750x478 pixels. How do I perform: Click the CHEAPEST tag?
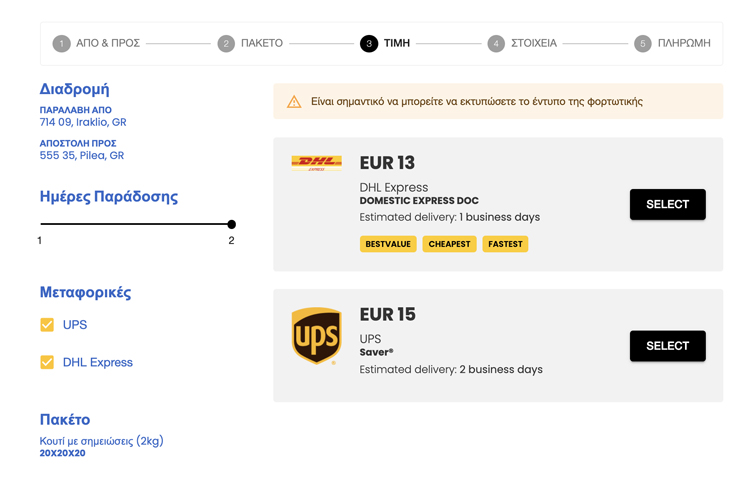tap(449, 244)
